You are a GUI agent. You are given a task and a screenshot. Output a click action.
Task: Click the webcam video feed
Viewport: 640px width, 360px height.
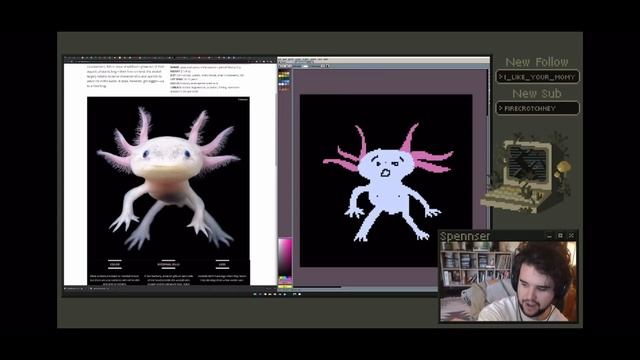pos(508,281)
